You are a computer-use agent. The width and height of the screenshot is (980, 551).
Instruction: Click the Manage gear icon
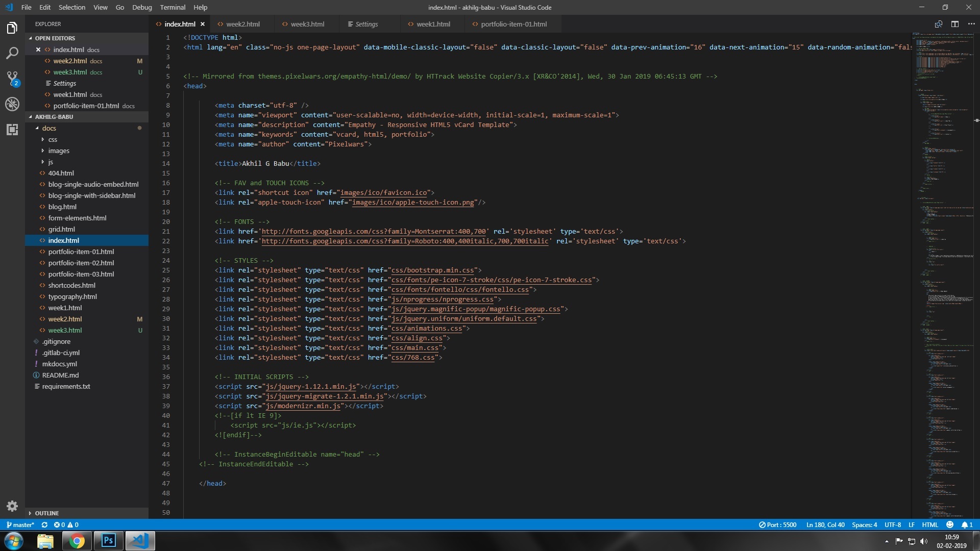point(12,506)
